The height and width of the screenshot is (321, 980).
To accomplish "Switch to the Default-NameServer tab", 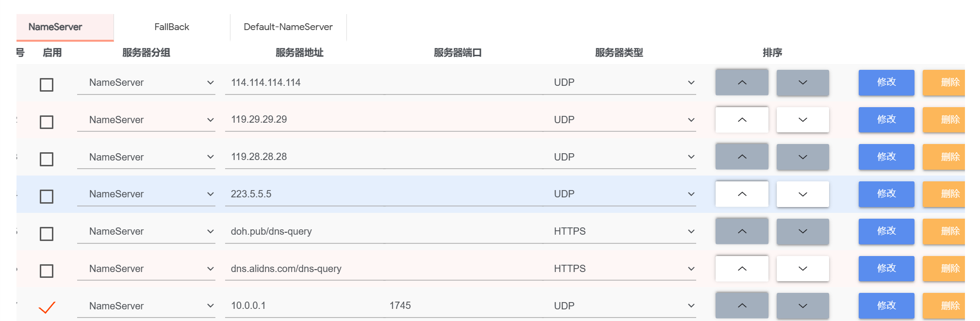I will (288, 27).
